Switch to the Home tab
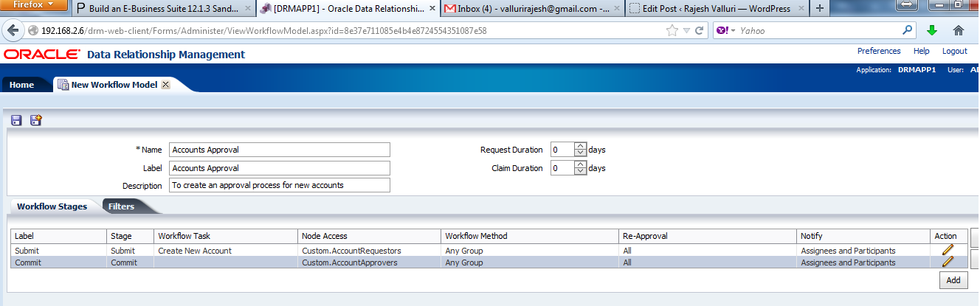This screenshot has width=980, height=306. click(x=22, y=85)
